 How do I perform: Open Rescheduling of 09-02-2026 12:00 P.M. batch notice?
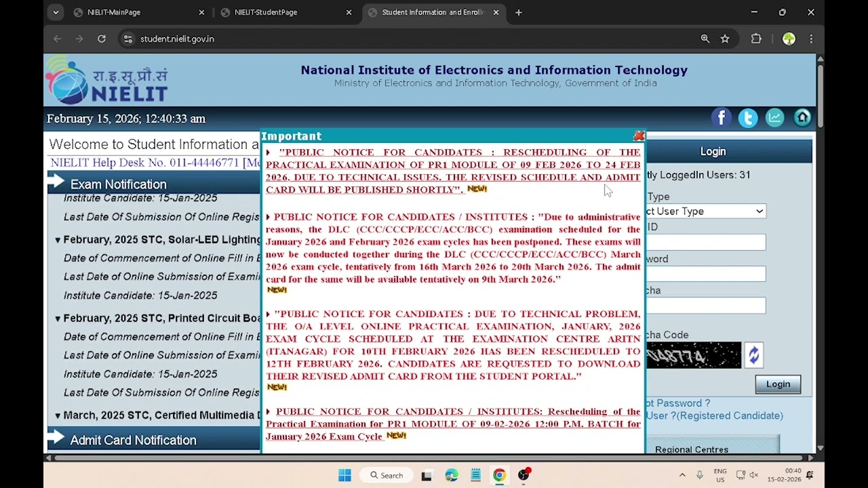coord(453,424)
